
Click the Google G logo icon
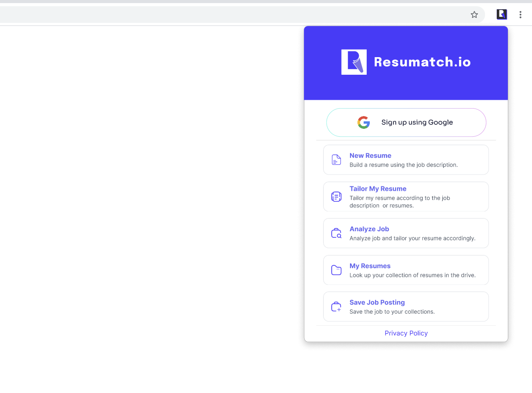pos(364,123)
